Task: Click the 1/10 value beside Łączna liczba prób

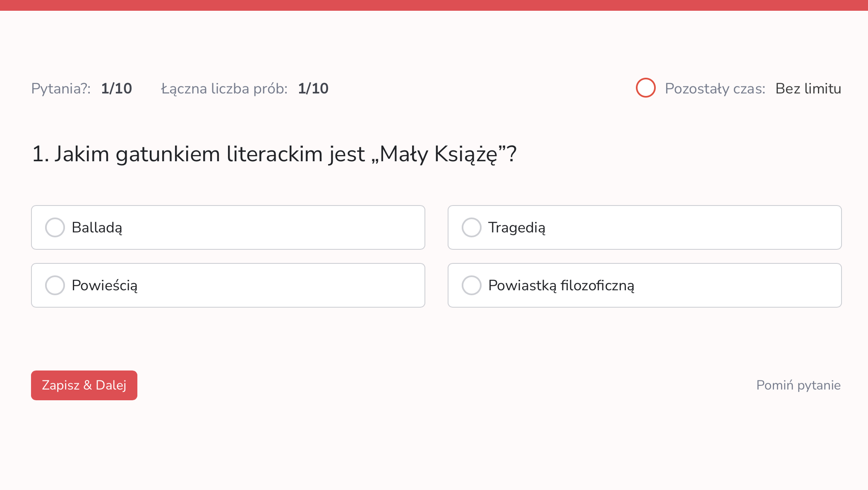Action: coord(313,88)
